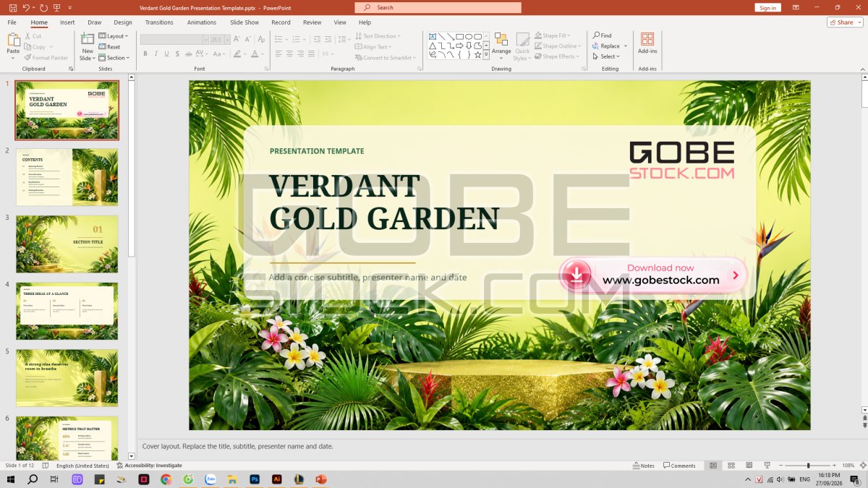Open Customize Quick Access Toolbar dropdown
The height and width of the screenshot is (488, 868).
[x=70, y=7]
